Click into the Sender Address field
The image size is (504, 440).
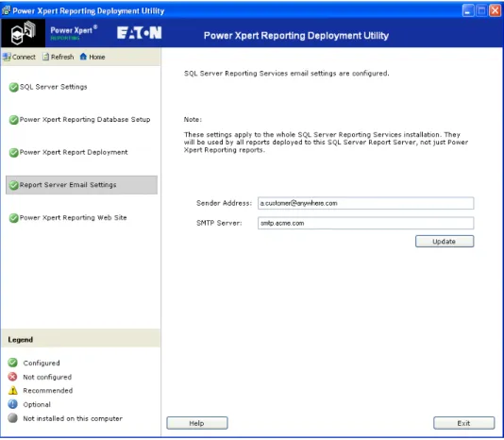tap(366, 203)
